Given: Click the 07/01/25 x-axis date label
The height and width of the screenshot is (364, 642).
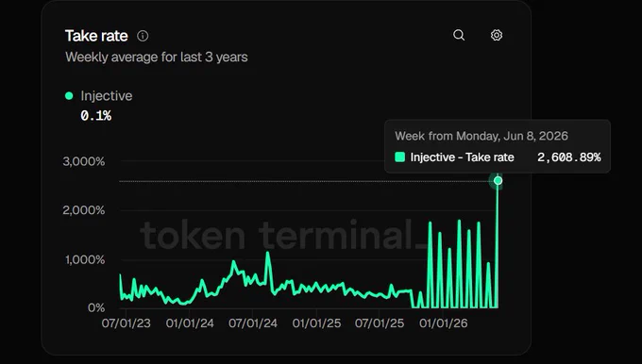Looking at the screenshot, I should click(x=380, y=323).
